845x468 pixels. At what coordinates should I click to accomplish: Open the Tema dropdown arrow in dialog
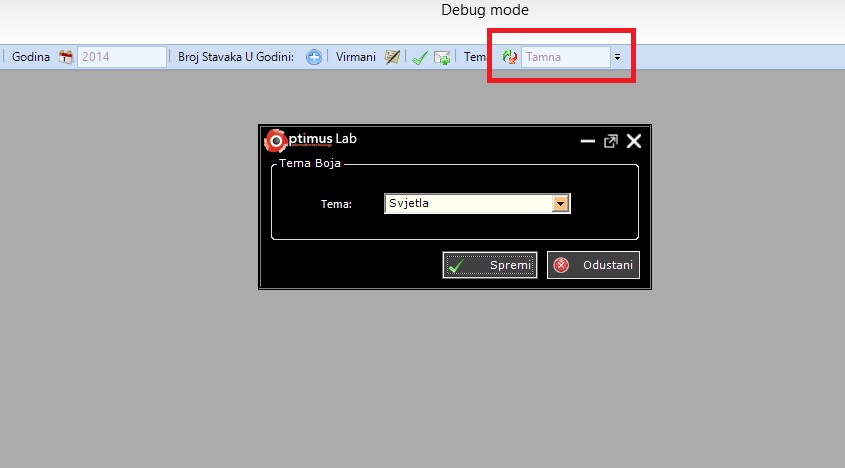[561, 204]
